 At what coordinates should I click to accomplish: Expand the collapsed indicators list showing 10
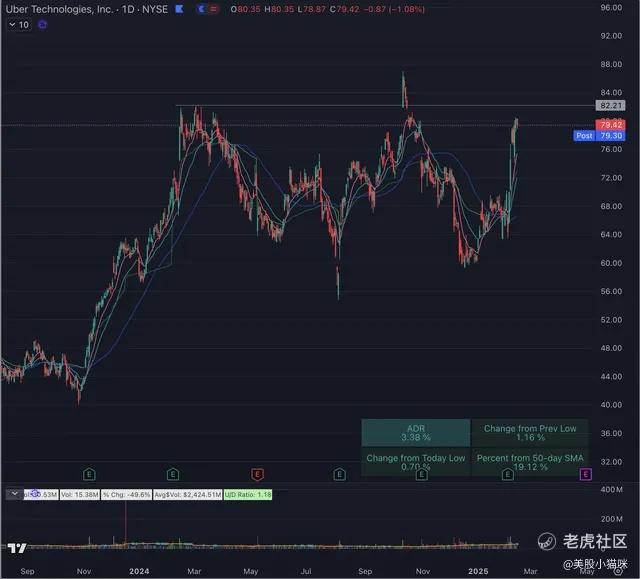point(19,25)
